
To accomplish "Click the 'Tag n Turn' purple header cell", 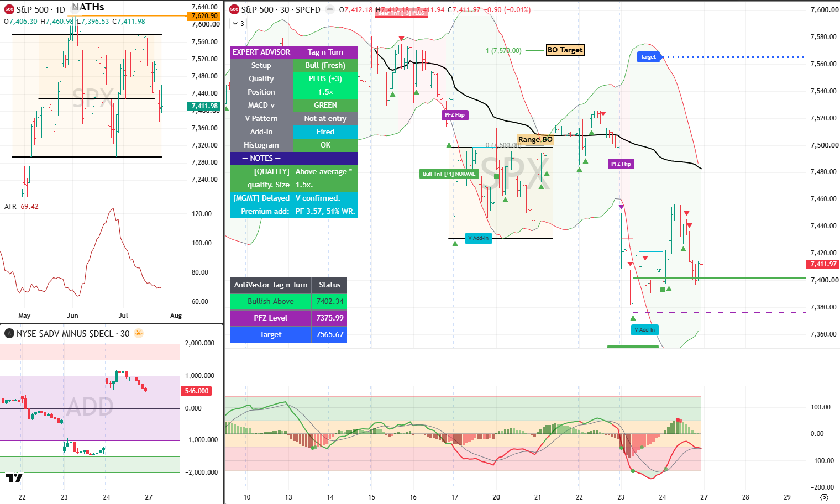I will [x=325, y=52].
